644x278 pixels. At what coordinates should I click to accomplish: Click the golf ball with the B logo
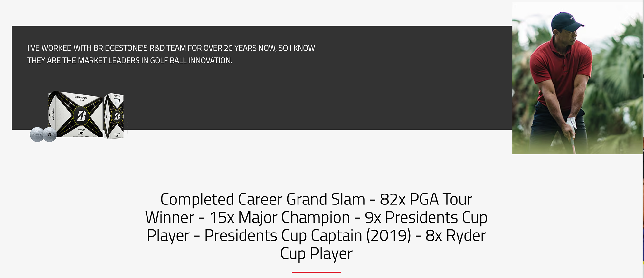click(49, 134)
